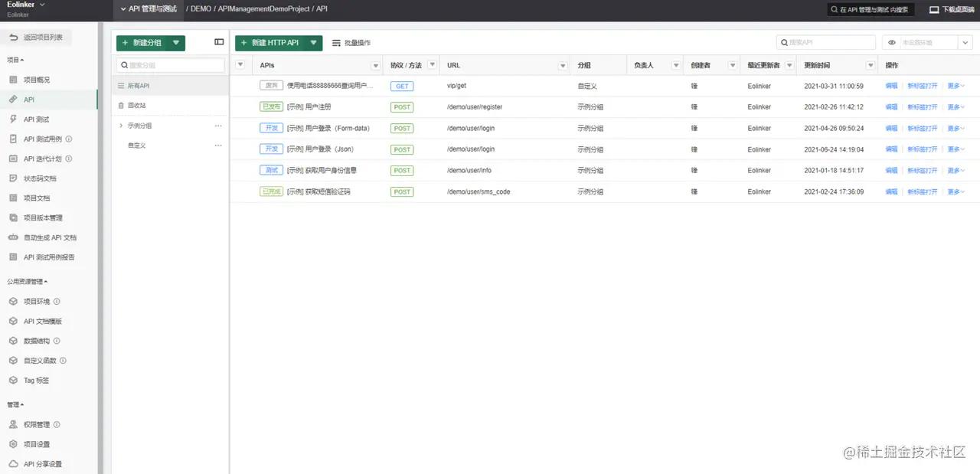Viewport: 980px width, 474px height.
Task: Select 所有API in group list
Action: pyautogui.click(x=170, y=86)
